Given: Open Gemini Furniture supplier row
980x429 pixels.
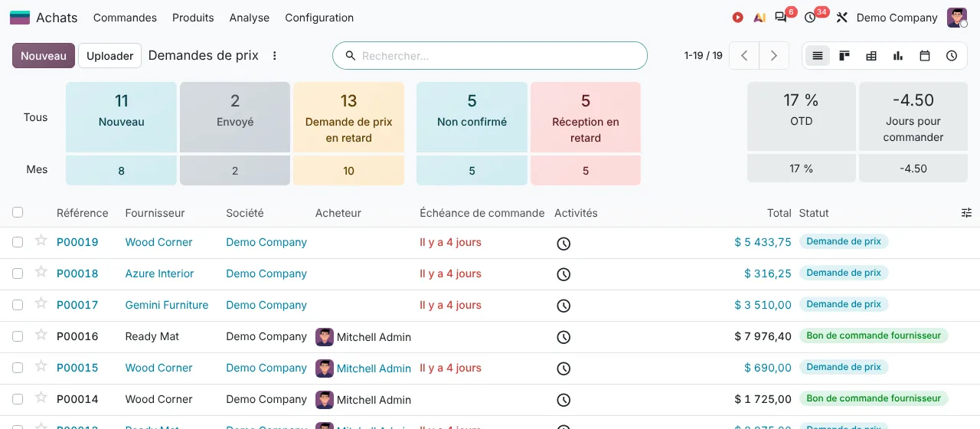Looking at the screenshot, I should 167,305.
